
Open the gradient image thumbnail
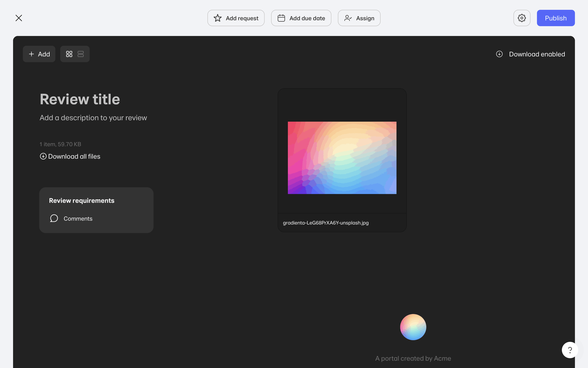click(x=342, y=158)
